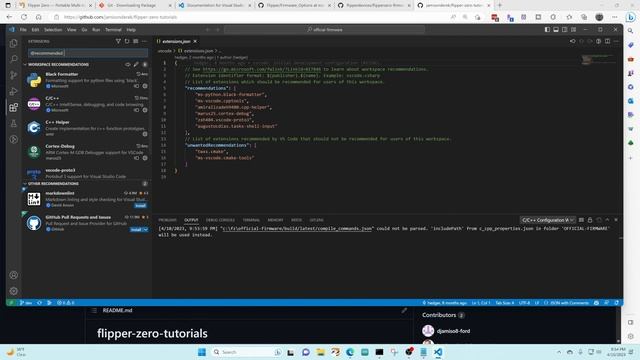Open the Source Control view
The height and width of the screenshot is (360, 640).
pos(13,75)
